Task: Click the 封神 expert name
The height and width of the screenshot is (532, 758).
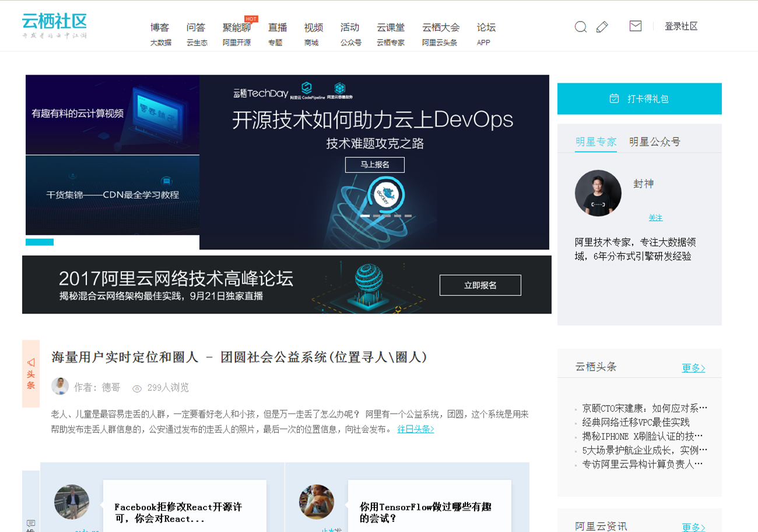Action: [644, 184]
